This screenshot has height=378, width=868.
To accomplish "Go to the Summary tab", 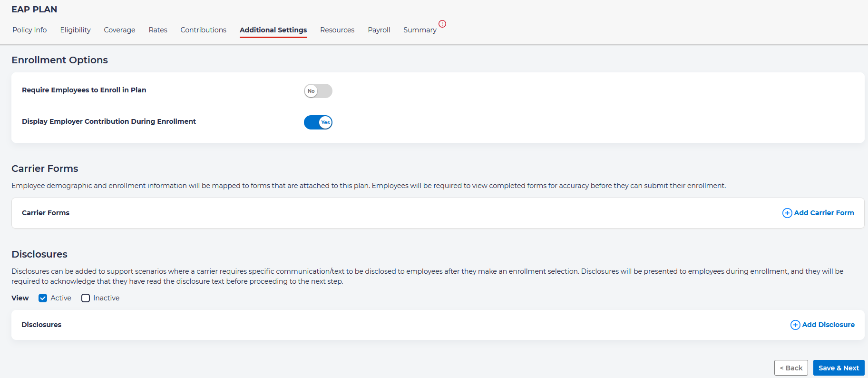I will point(419,30).
